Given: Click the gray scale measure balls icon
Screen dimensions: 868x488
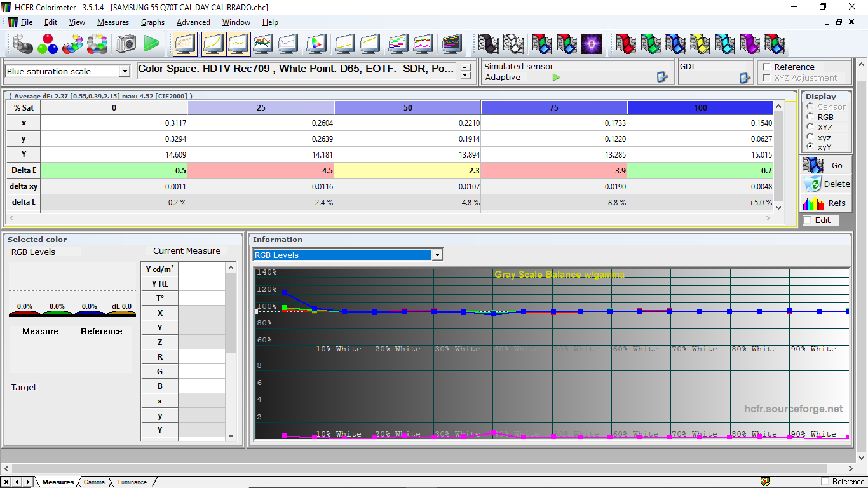Looking at the screenshot, I should pyautogui.click(x=23, y=44).
